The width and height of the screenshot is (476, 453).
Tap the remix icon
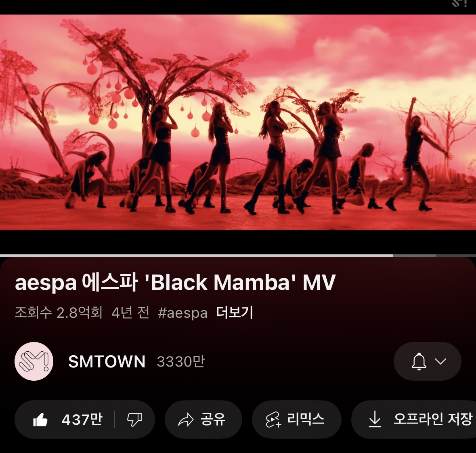click(273, 419)
